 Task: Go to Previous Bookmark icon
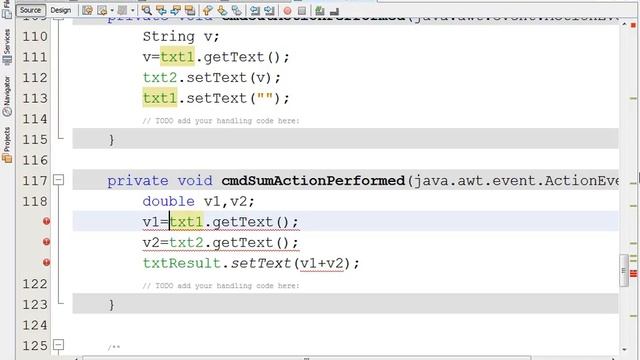[x=207, y=11]
